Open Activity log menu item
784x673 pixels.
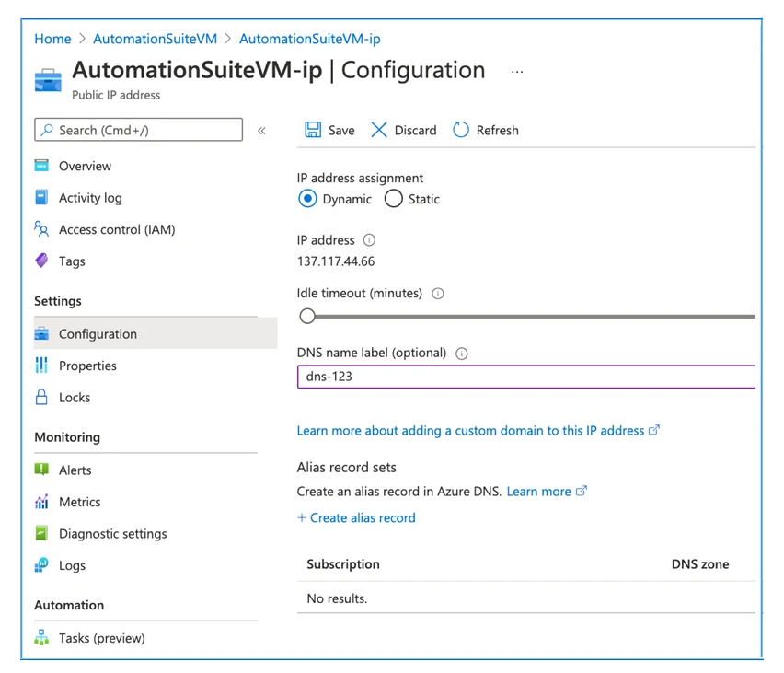90,198
